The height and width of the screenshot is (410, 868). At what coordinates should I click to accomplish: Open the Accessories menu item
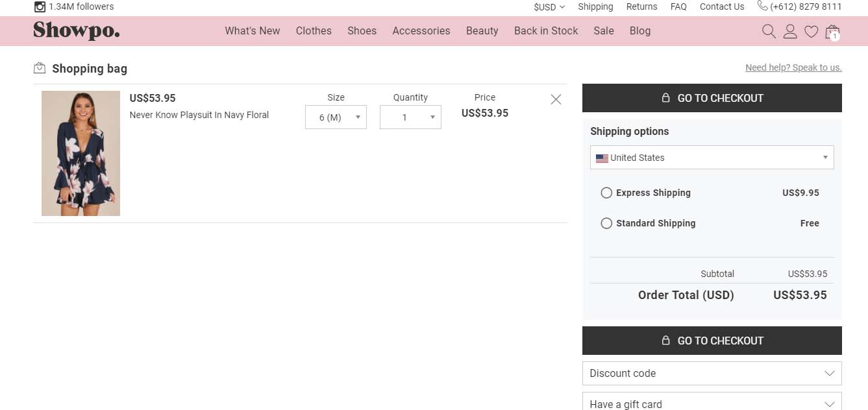[421, 30]
